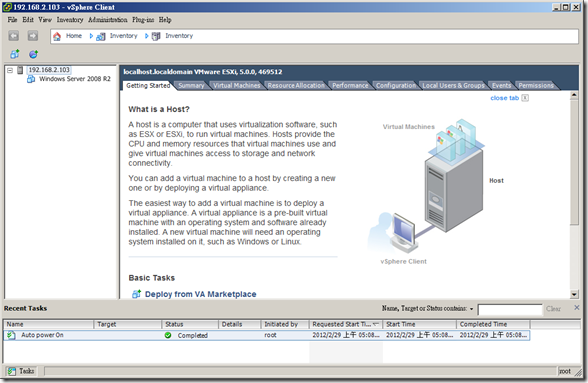The height and width of the screenshot is (383, 588).
Task: Click the globe toolbar icon beside new VM
Action: click(33, 54)
